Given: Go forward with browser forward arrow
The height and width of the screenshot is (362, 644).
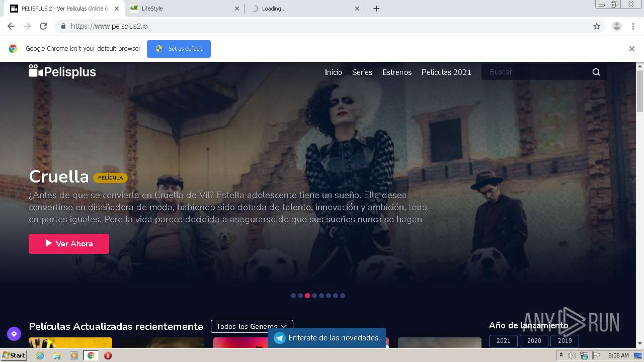Looking at the screenshot, I should pos(27,26).
